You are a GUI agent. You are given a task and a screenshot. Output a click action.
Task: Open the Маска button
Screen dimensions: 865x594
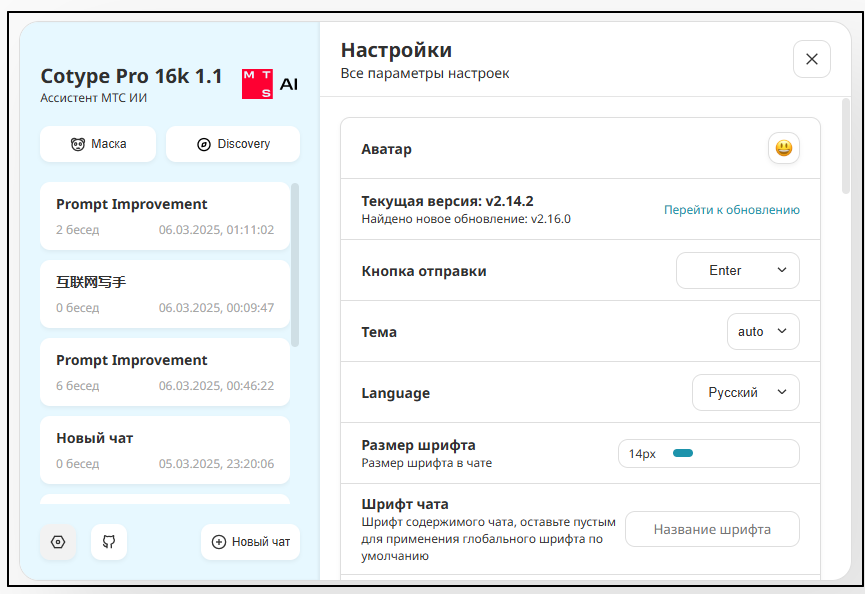coord(98,144)
